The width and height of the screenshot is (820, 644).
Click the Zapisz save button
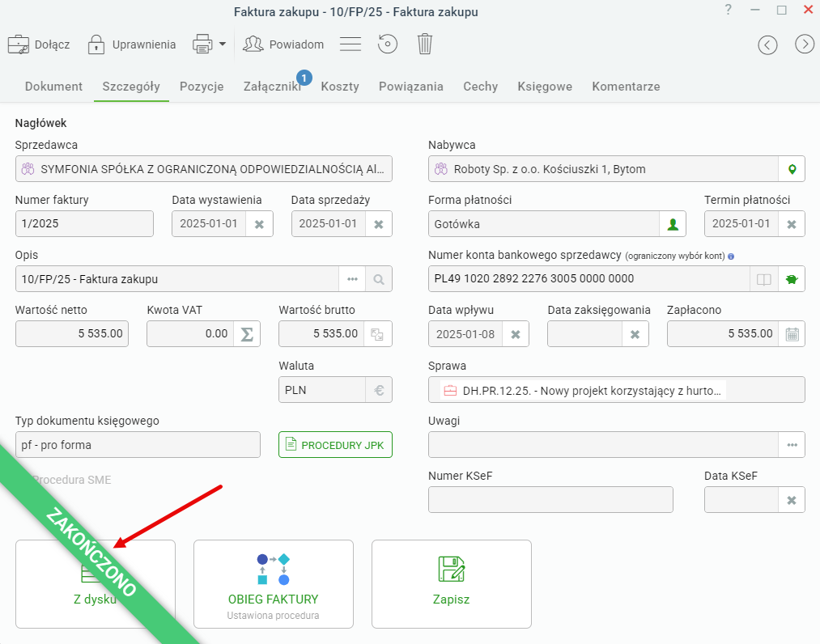[452, 584]
